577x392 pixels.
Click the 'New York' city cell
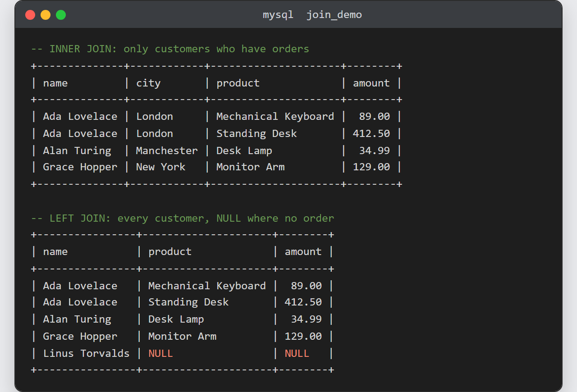click(x=160, y=167)
